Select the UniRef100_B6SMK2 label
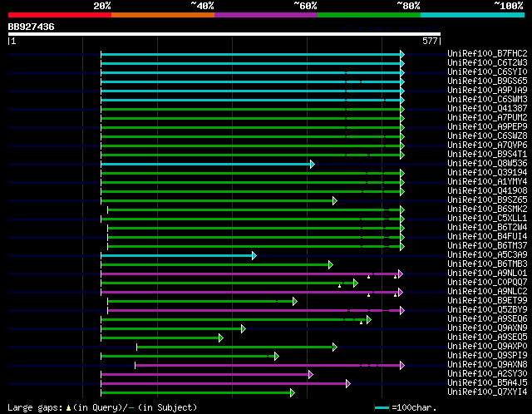This screenshot has height=414, width=532. (487, 209)
